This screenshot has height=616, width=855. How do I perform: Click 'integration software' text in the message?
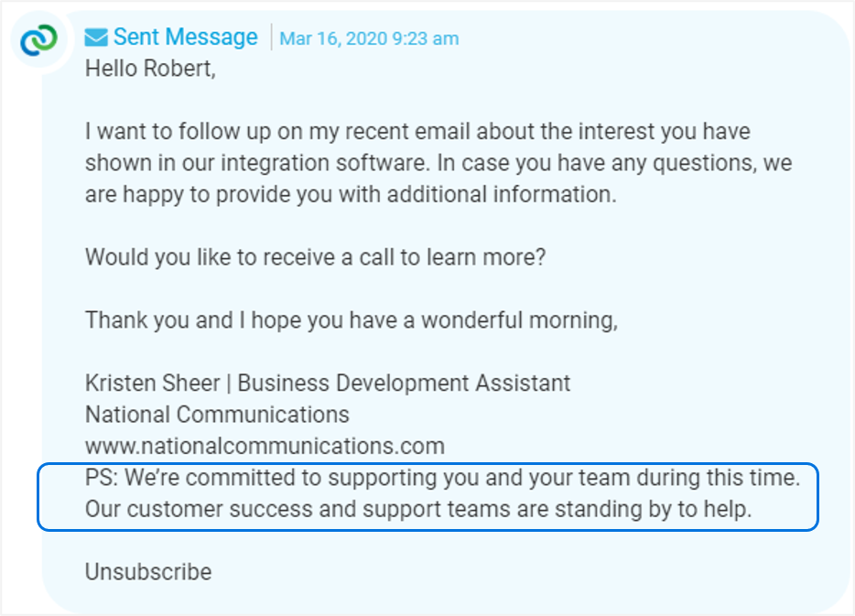point(324,163)
